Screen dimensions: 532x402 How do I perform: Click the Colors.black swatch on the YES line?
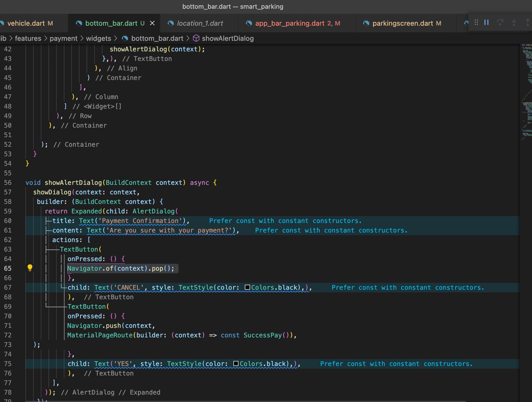click(236, 364)
